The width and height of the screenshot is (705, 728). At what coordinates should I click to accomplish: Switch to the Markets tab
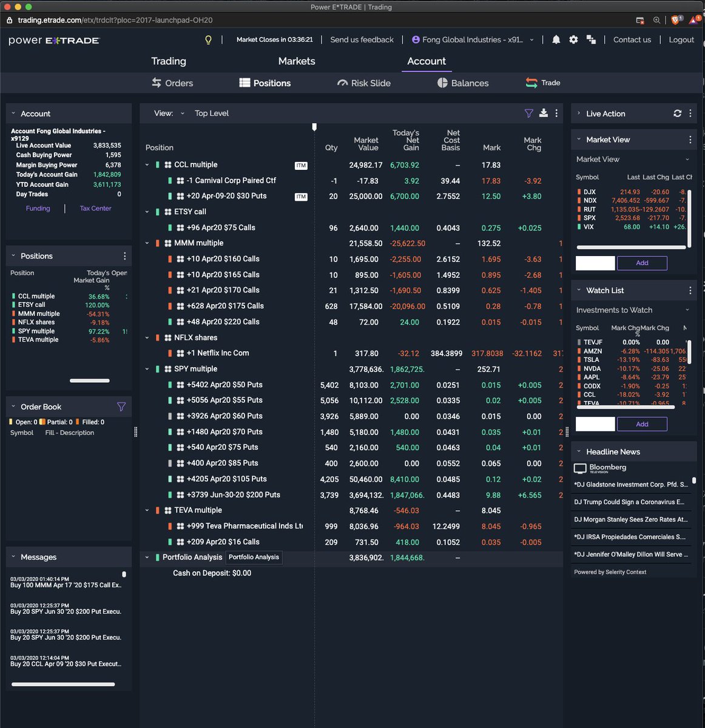297,61
